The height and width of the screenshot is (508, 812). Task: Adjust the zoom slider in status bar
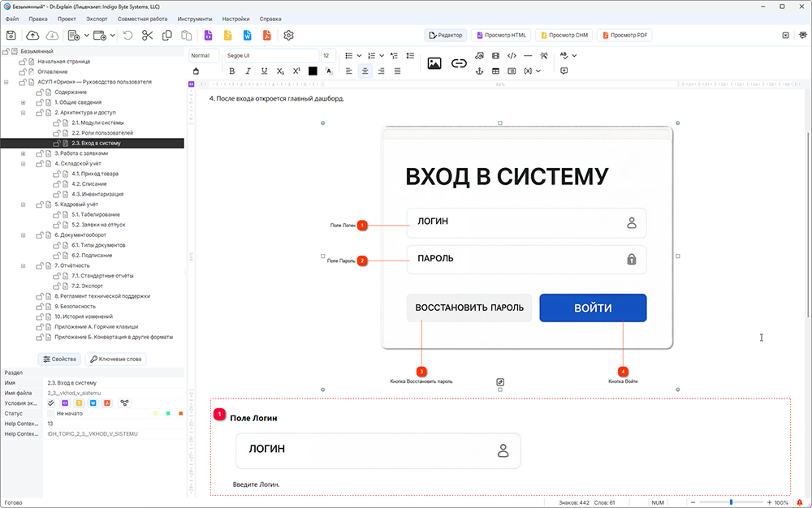pyautogui.click(x=731, y=502)
